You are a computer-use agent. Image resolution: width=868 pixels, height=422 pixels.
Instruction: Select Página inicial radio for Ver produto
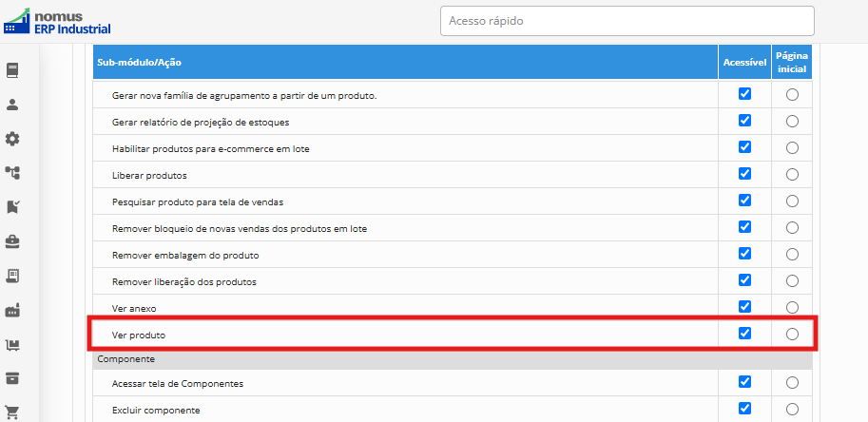click(x=792, y=334)
